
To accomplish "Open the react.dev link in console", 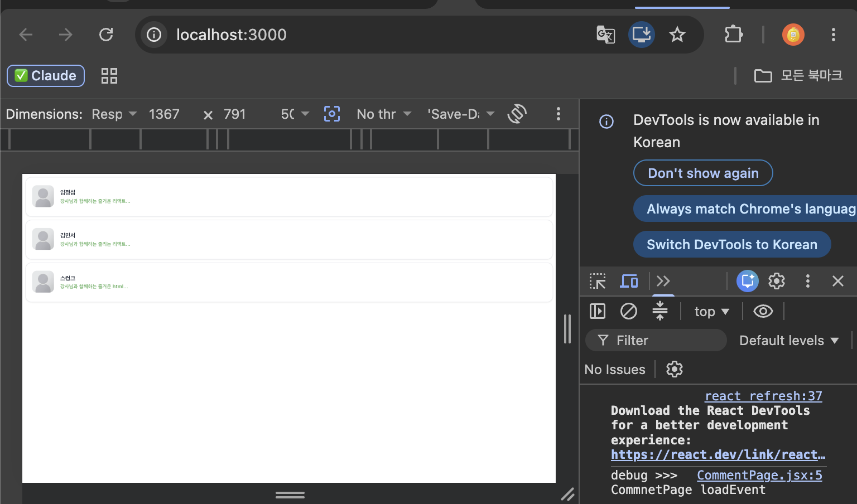I will point(718,455).
